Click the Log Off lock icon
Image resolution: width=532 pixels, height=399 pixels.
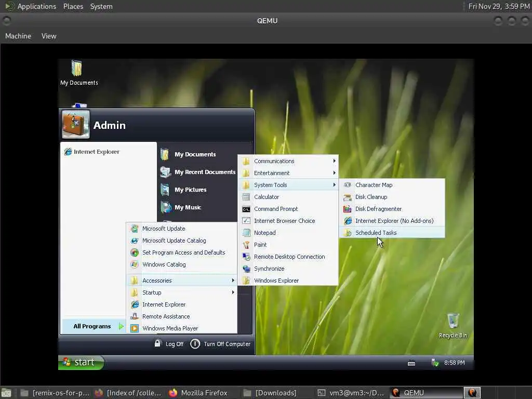click(157, 343)
